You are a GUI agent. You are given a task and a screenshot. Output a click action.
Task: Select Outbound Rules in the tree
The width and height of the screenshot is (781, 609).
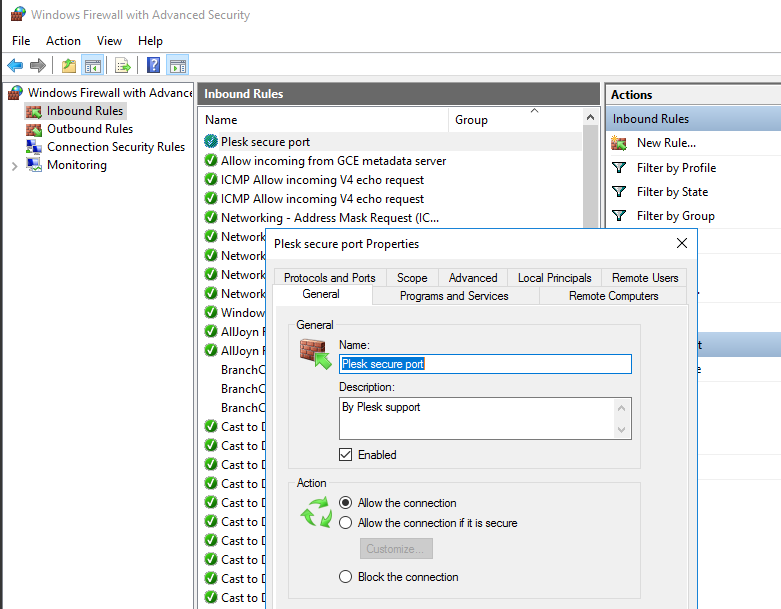(90, 129)
